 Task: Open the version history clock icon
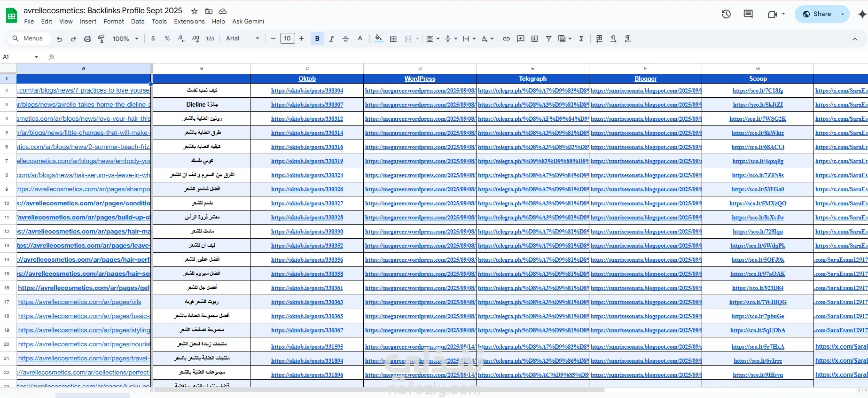point(726,14)
